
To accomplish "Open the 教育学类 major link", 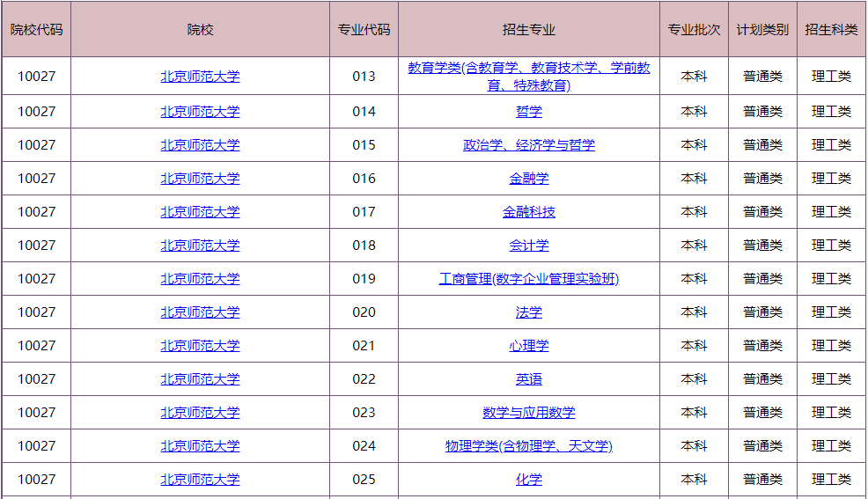I will coord(529,77).
